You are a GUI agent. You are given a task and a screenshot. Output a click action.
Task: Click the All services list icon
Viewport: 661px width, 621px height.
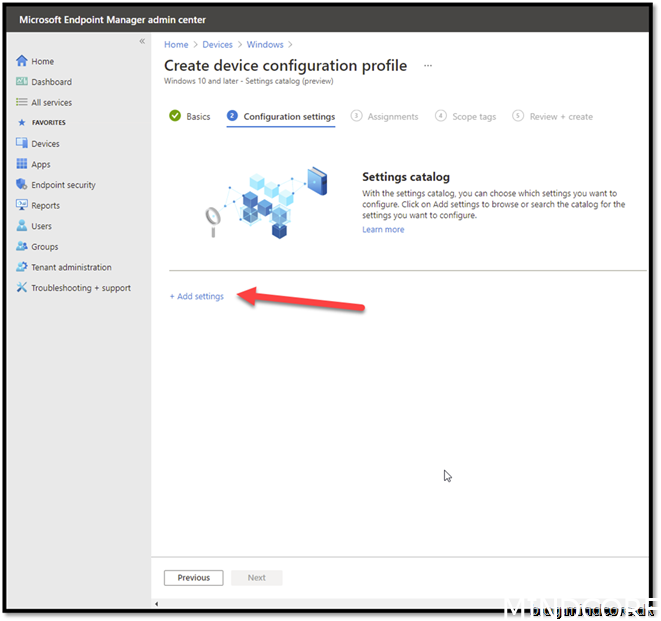pyautogui.click(x=22, y=103)
